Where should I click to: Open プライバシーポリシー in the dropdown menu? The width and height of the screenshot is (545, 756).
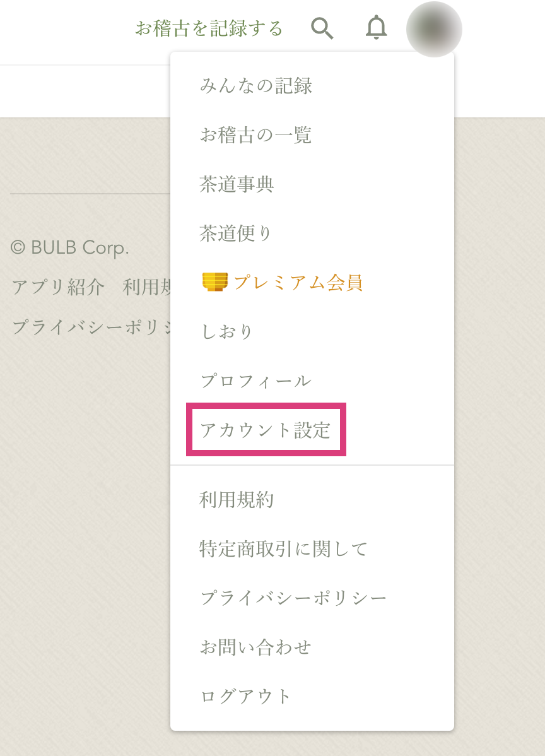pos(293,598)
